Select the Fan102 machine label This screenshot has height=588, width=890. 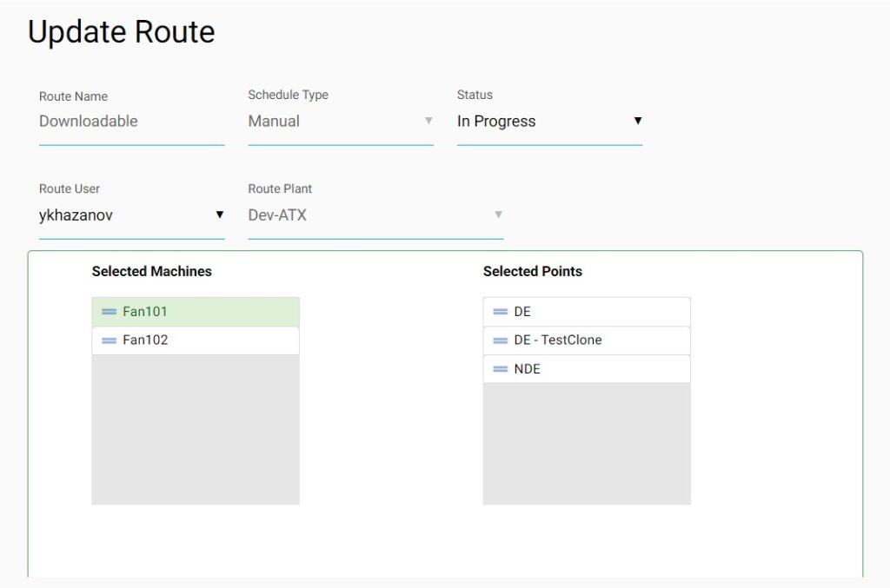[145, 340]
